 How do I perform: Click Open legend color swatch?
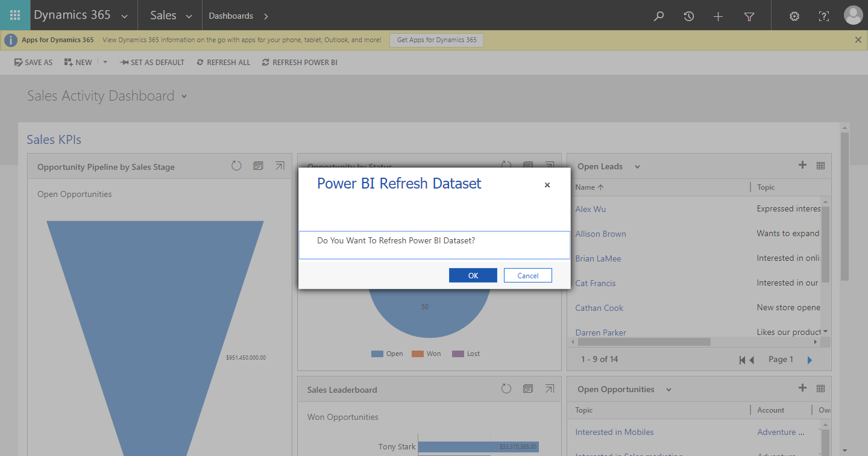(377, 354)
